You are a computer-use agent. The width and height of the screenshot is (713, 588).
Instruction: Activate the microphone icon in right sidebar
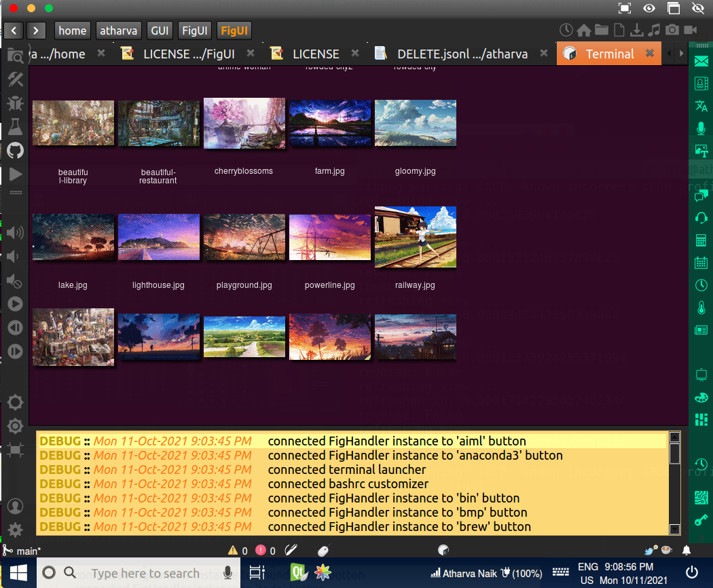click(x=701, y=128)
